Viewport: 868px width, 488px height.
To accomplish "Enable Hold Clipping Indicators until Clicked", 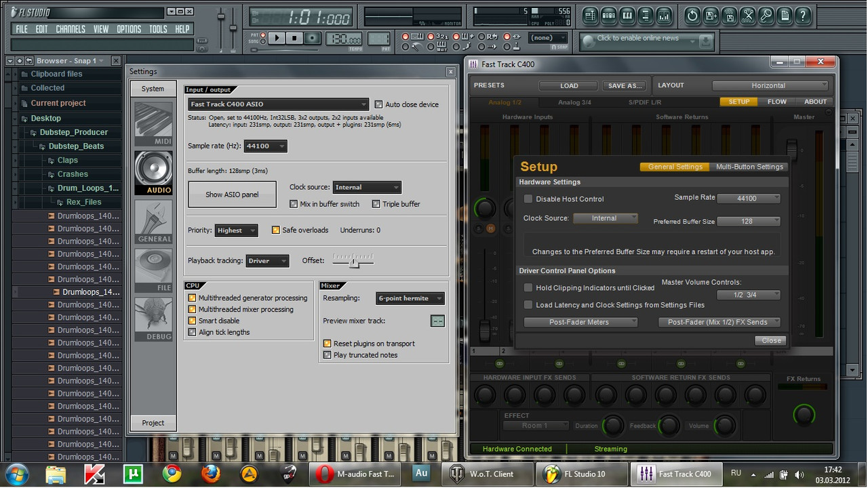I will tap(528, 288).
